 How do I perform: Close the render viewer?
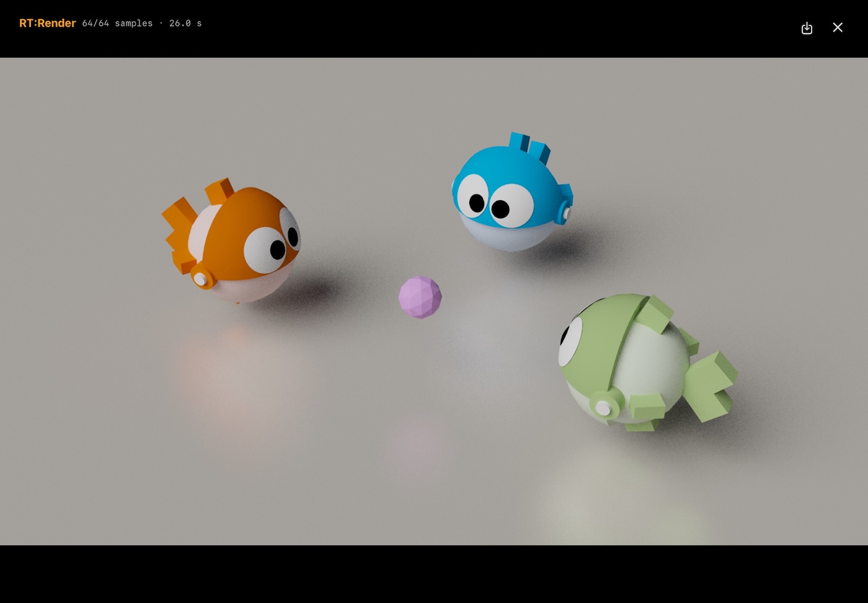838,27
